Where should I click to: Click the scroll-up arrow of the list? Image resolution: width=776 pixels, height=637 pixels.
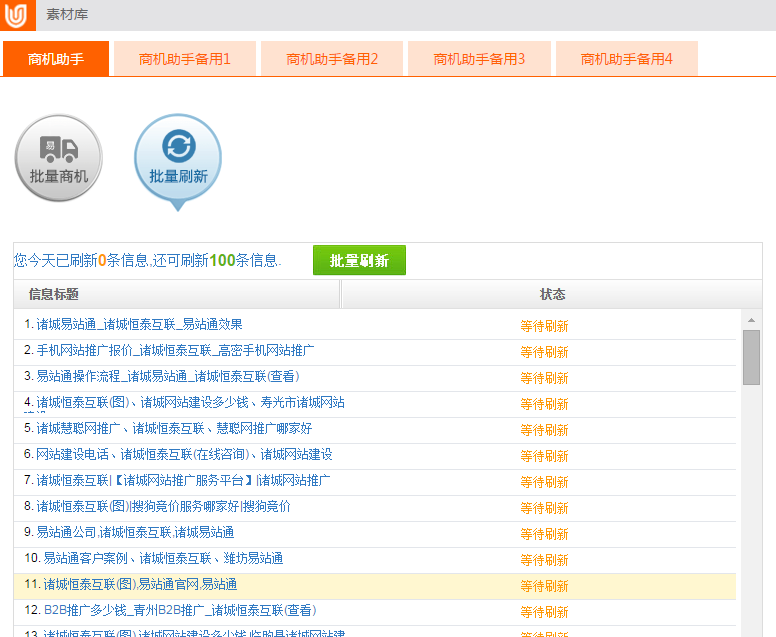click(x=751, y=319)
